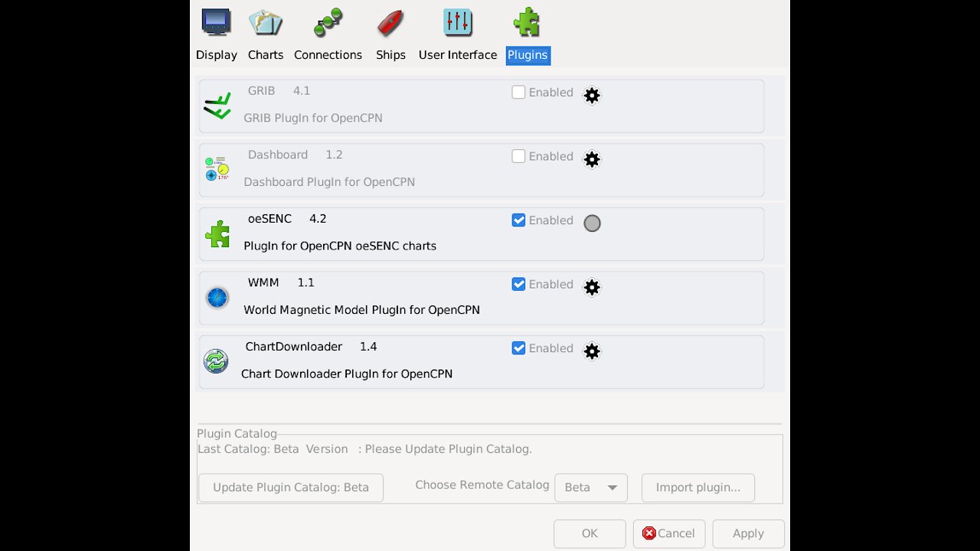The width and height of the screenshot is (980, 551).
Task: Switch to the Charts tab label
Action: [266, 55]
